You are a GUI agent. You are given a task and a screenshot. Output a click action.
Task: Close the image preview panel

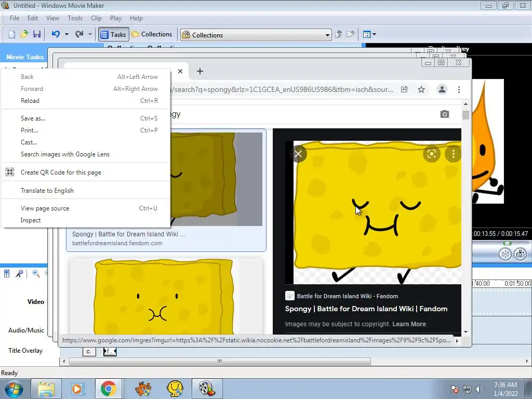298,154
